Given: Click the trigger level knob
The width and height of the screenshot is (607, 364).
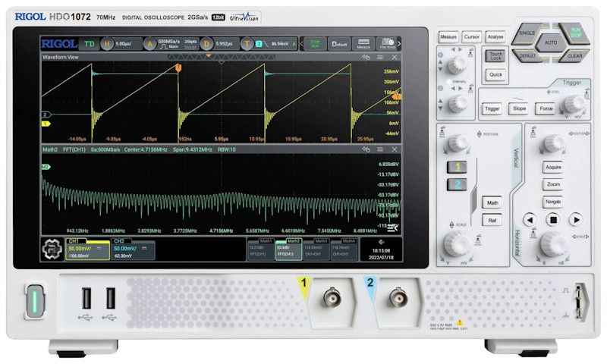Looking at the screenshot, I should [x=574, y=103].
